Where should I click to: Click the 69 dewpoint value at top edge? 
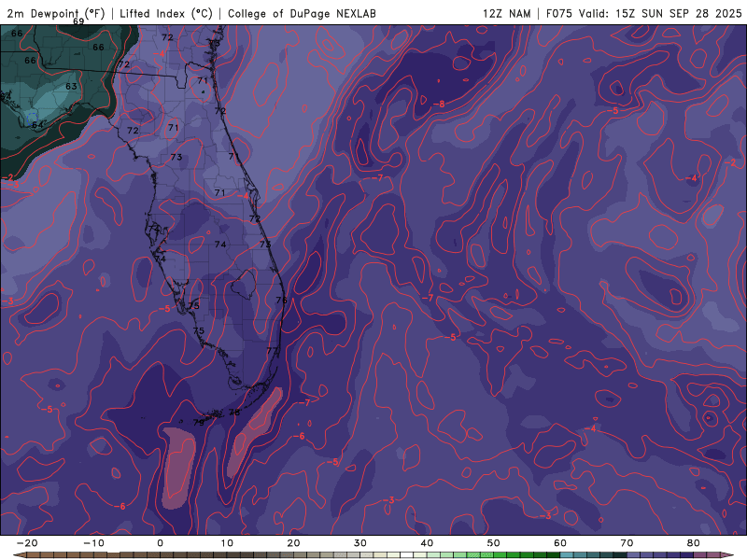click(x=78, y=21)
